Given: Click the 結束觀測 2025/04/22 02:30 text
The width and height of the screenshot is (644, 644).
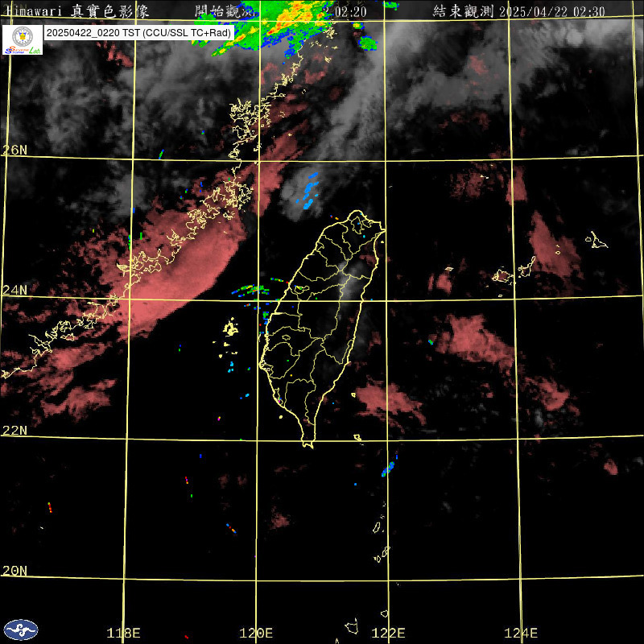Looking at the screenshot, I should [518, 11].
